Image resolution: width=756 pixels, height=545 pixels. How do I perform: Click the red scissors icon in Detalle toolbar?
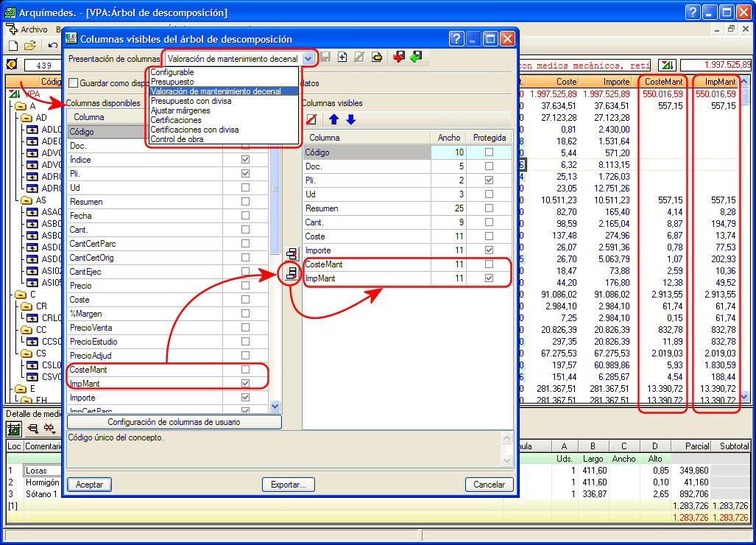pyautogui.click(x=49, y=429)
